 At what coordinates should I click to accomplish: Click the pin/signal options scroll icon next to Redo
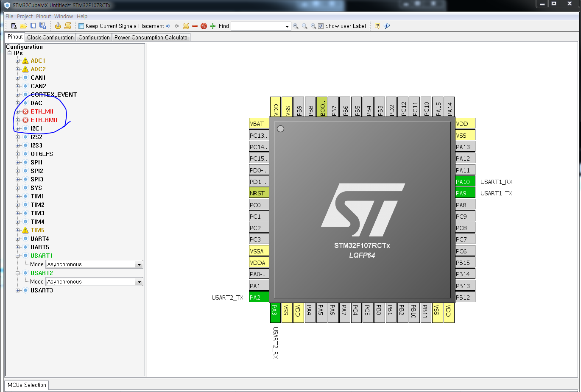186,26
